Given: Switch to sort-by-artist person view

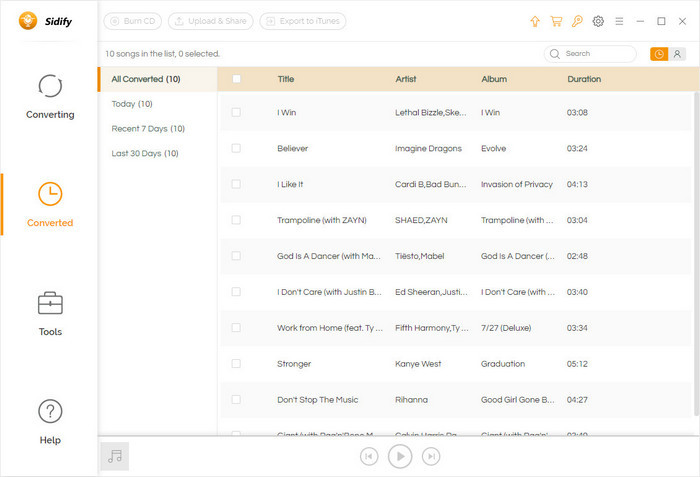Looking at the screenshot, I should (677, 54).
